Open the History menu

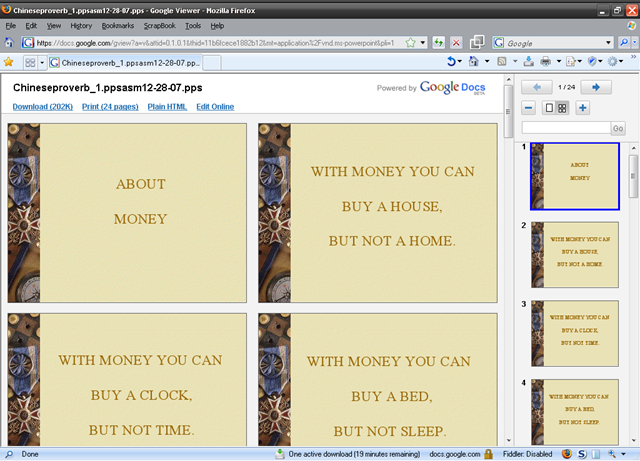[81, 26]
